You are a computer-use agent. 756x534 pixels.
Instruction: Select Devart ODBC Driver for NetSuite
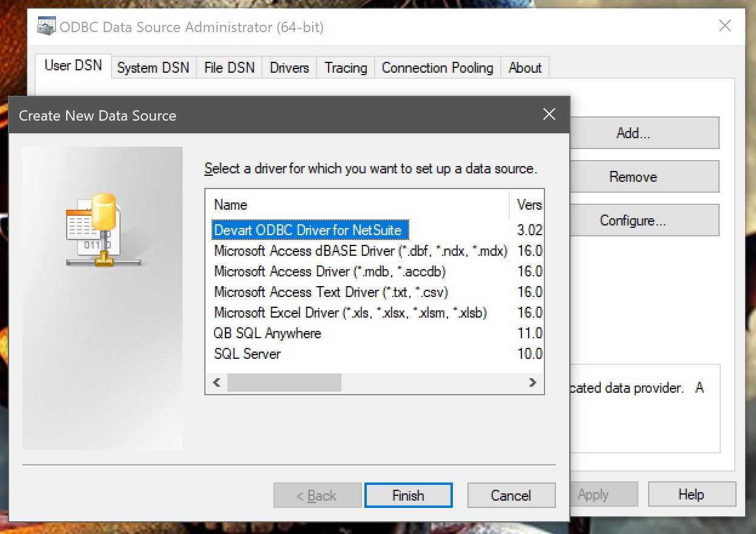point(311,230)
